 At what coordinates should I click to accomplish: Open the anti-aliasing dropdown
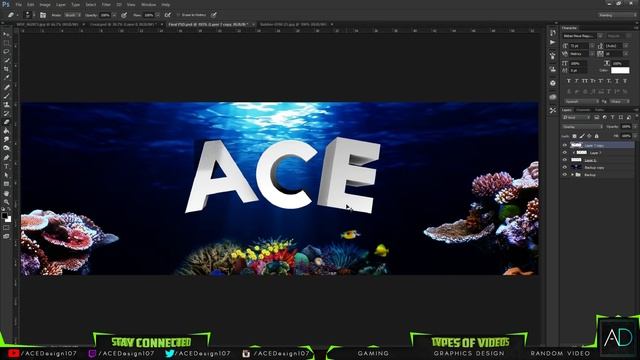[620, 101]
